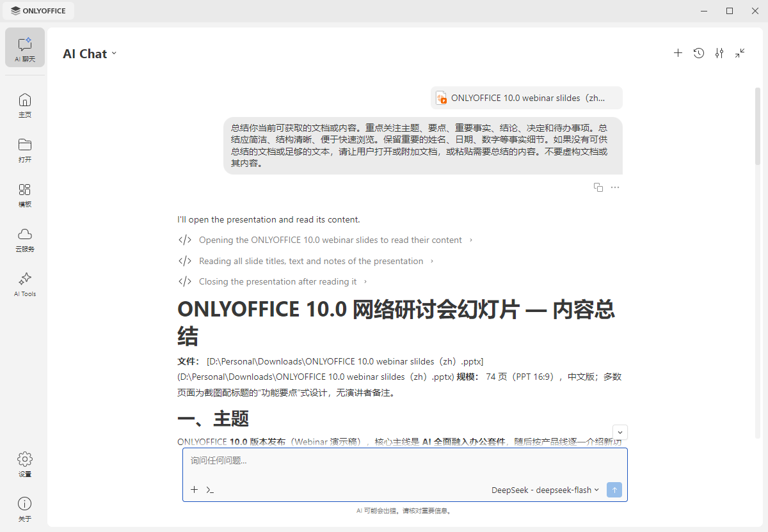Send the message with the arrow button
Screen dimensions: 768x532
pyautogui.click(x=614, y=490)
